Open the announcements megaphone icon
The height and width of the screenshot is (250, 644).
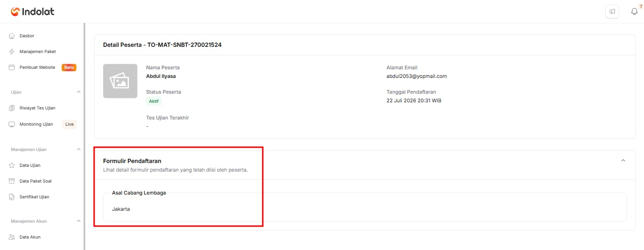[612, 11]
